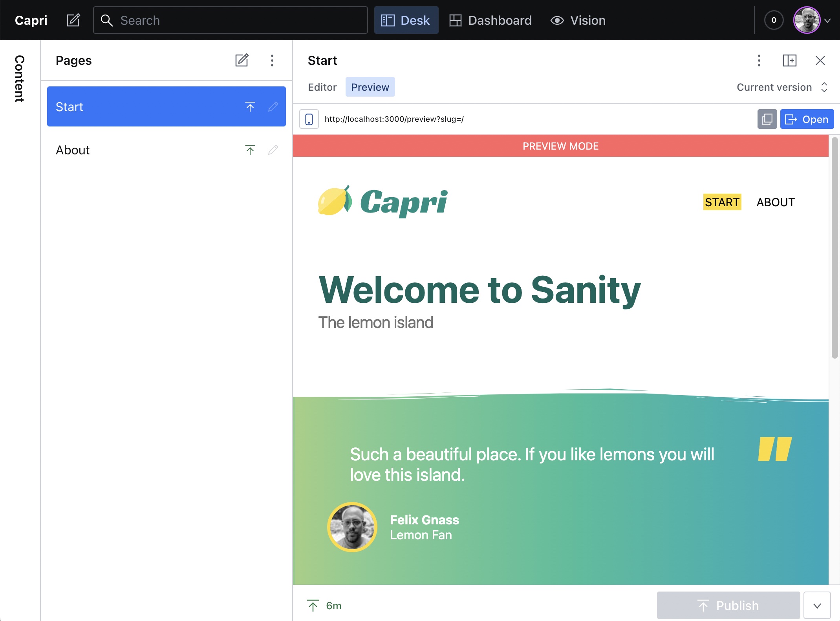Image resolution: width=840 pixels, height=621 pixels.
Task: Open the Dashboard tool tab
Action: pos(490,20)
